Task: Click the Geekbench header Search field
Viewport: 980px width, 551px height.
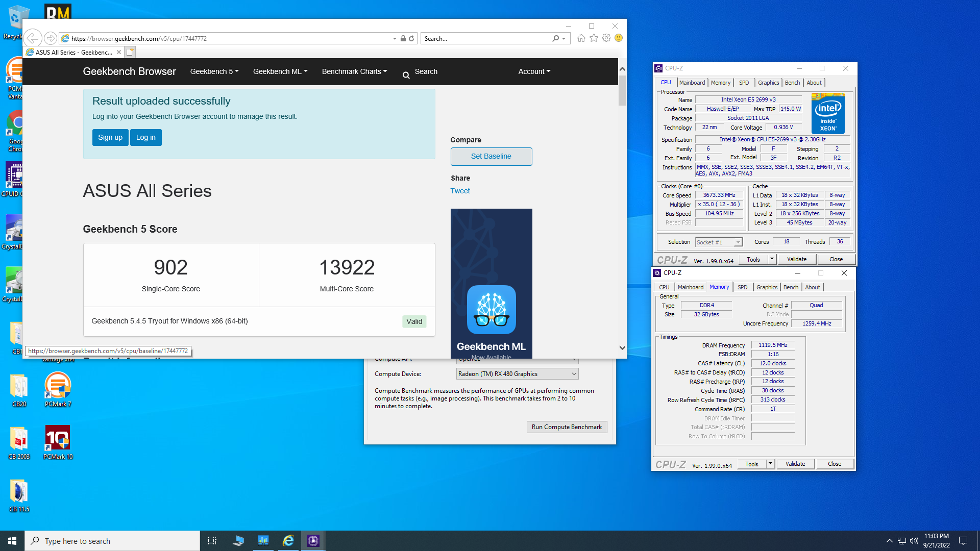Action: point(426,71)
